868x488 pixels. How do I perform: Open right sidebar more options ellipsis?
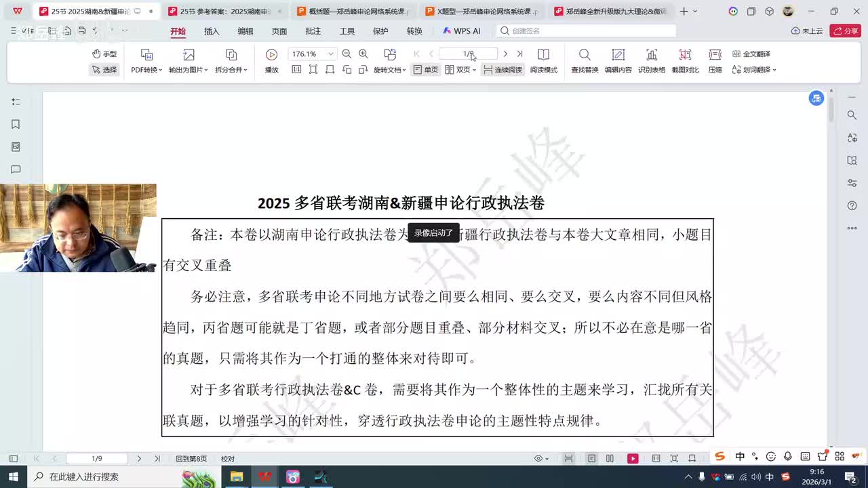tap(852, 228)
